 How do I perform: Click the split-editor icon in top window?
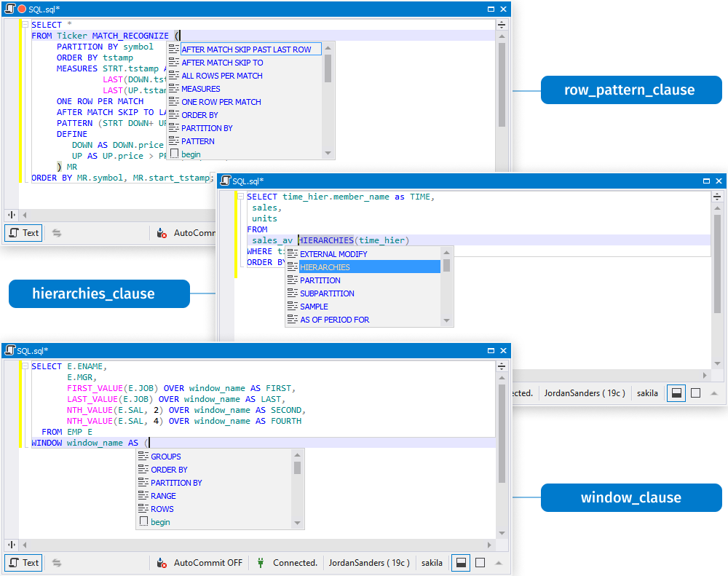point(502,25)
